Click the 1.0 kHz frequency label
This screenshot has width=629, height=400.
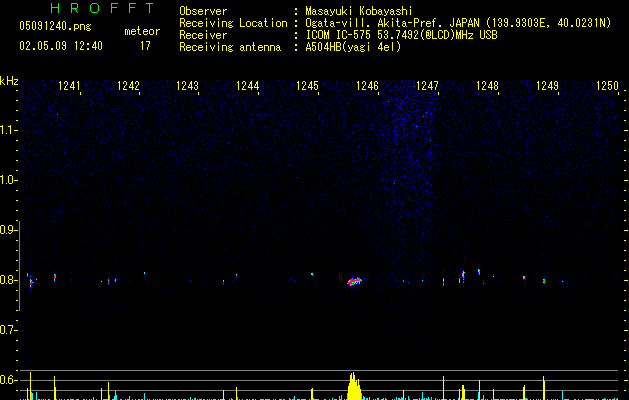coord(8,180)
